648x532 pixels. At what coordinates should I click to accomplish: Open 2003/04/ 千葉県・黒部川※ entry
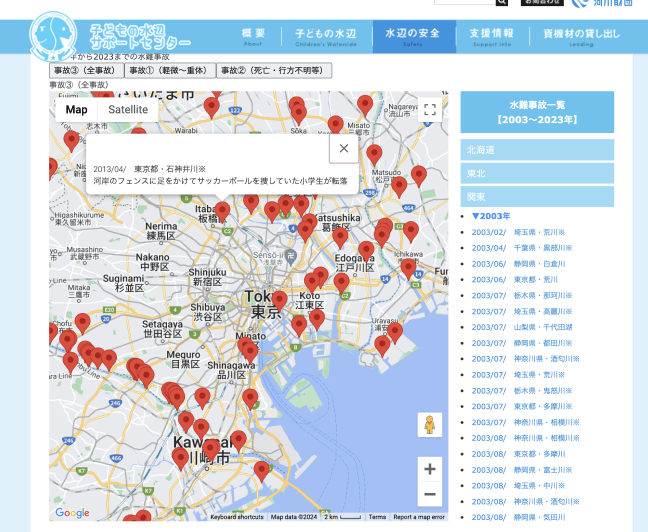(522, 248)
